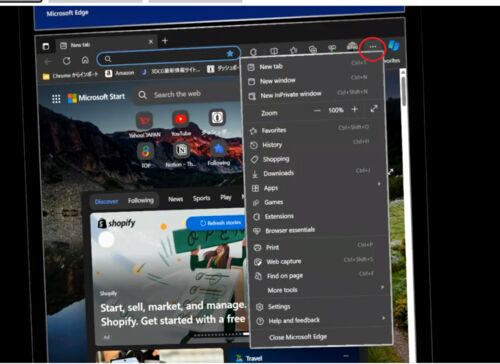500x364 pixels.
Task: Open the 3DCG bookmark in favorites bar
Action: (x=171, y=71)
